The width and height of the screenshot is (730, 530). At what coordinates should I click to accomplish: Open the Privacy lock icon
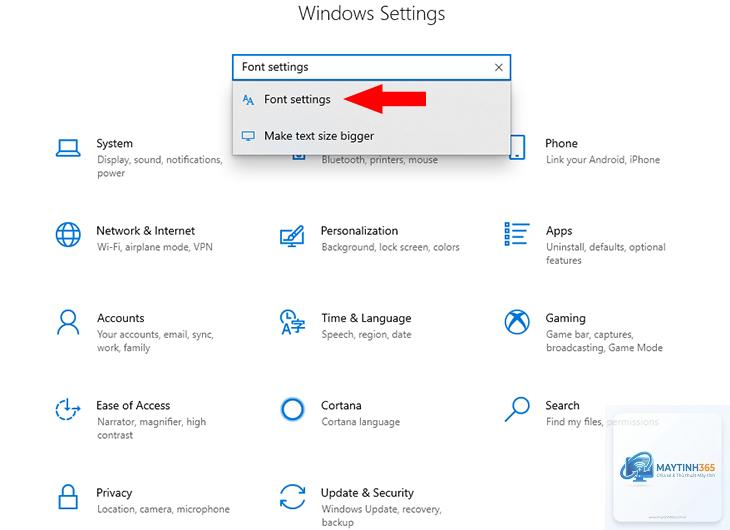pyautogui.click(x=68, y=496)
